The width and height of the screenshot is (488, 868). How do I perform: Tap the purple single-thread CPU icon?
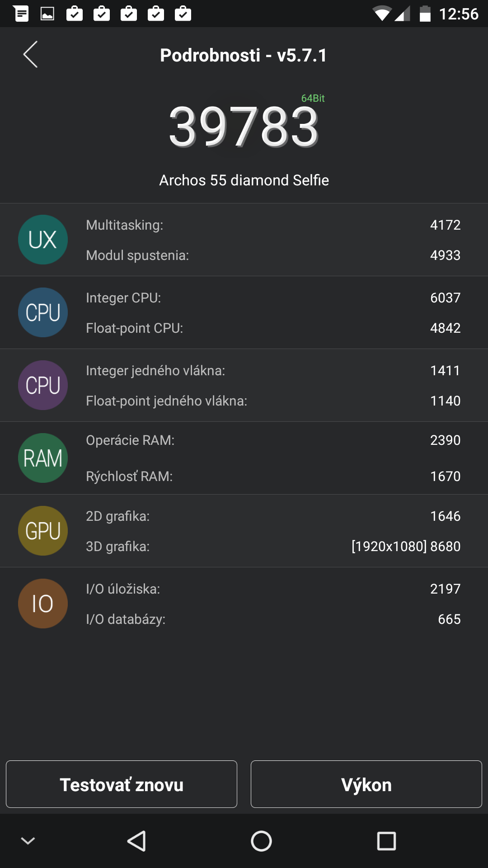tap(43, 385)
